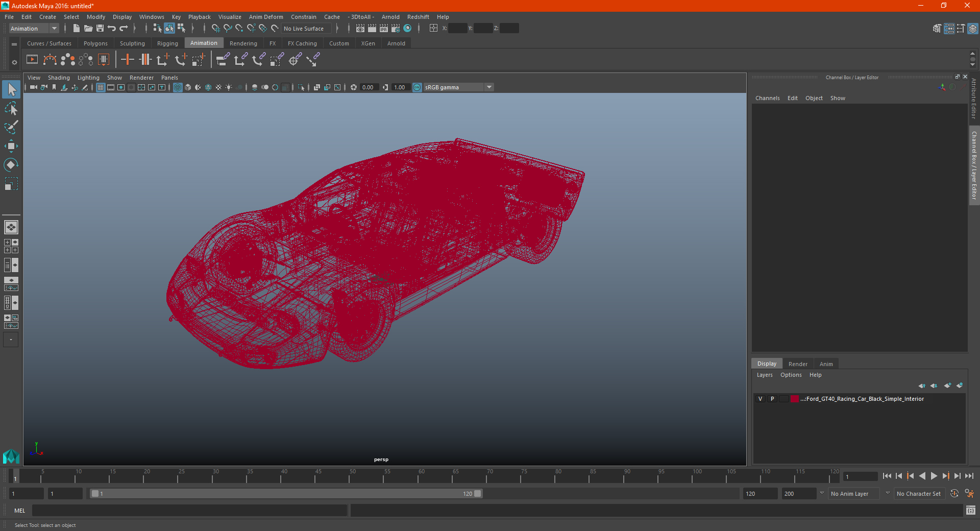Click the MEL command language label
Viewport: 980px width, 531px height.
19,511
